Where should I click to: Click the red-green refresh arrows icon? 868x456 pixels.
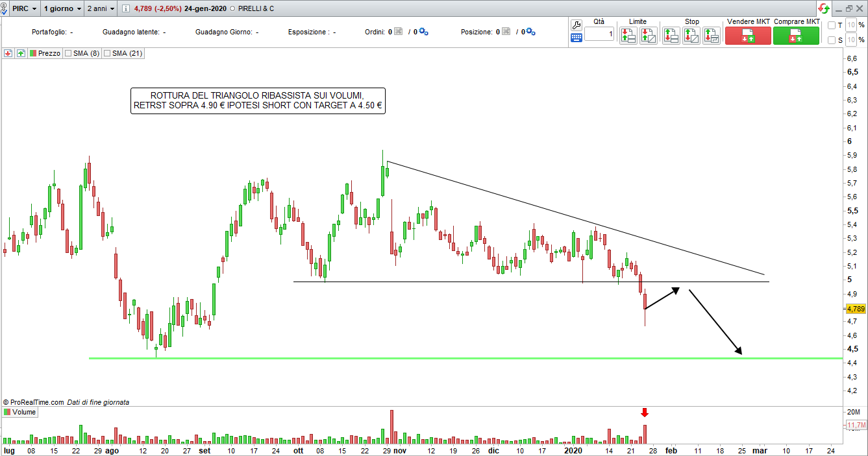point(823,8)
